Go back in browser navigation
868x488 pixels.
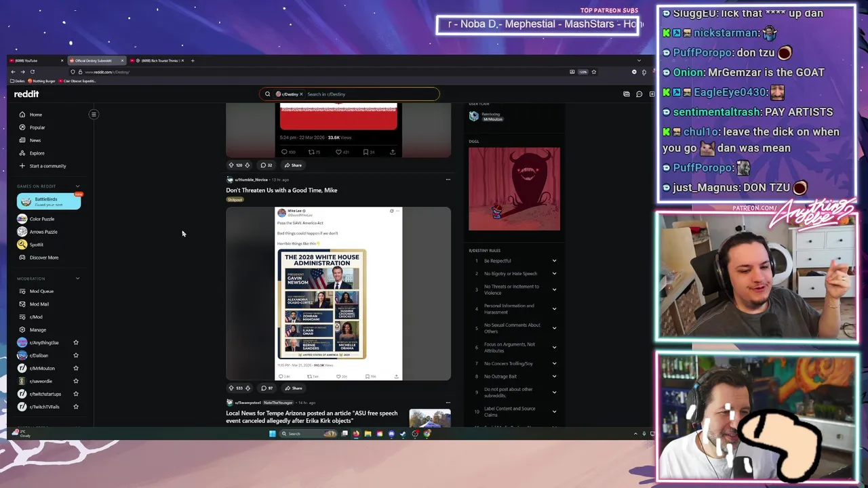point(13,72)
